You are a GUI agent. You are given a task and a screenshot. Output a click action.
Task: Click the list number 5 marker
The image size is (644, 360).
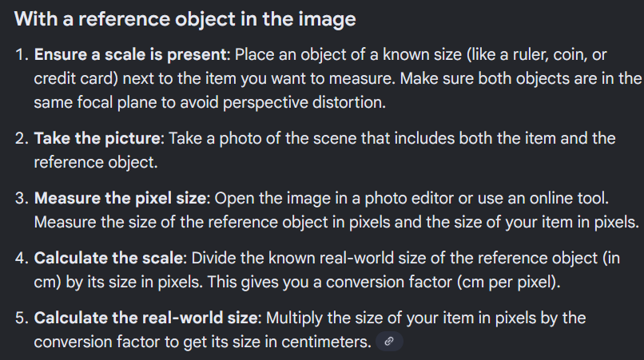point(20,318)
